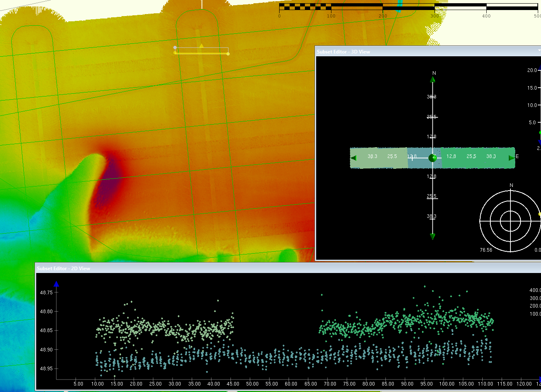This screenshot has height=392, width=541.
Task: Click the left green slice-step arrow in 3D View
Action: (x=354, y=158)
